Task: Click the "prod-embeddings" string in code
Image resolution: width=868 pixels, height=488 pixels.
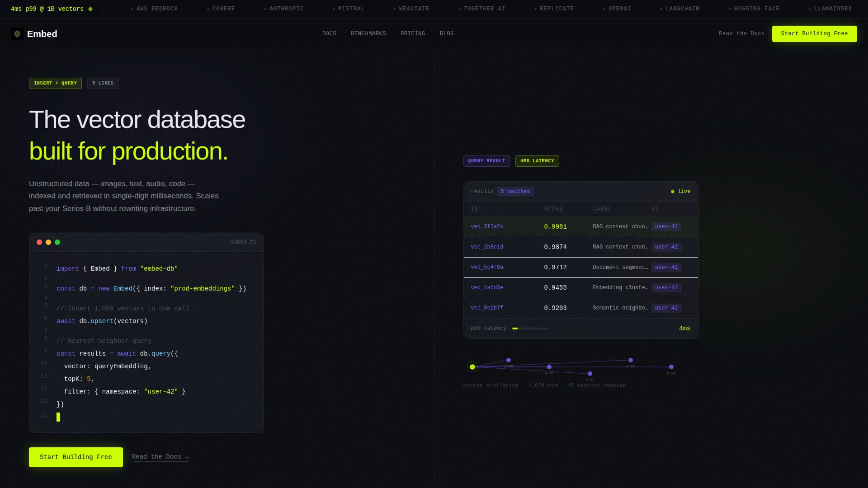Action: 203,289
